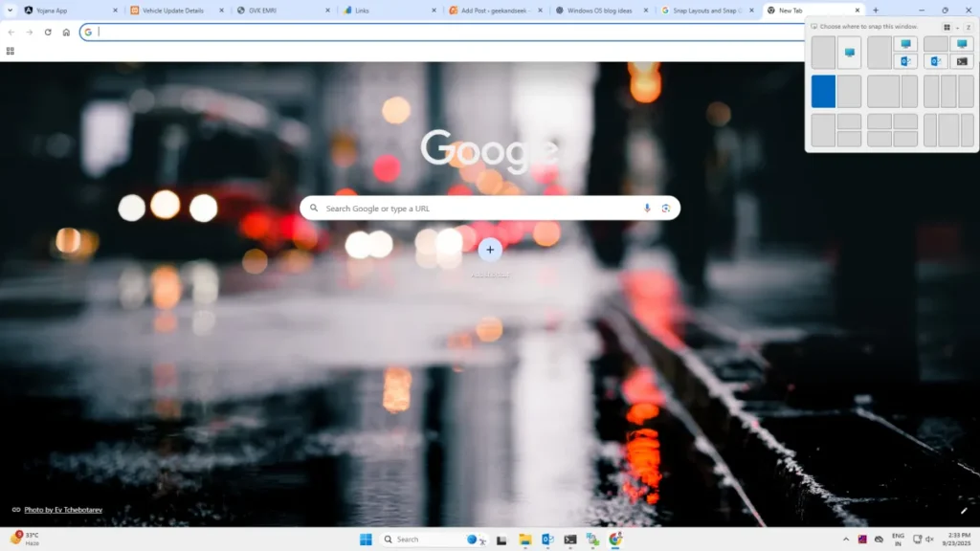Image resolution: width=980 pixels, height=551 pixels.
Task: Go to the browser home page
Action: point(66,32)
